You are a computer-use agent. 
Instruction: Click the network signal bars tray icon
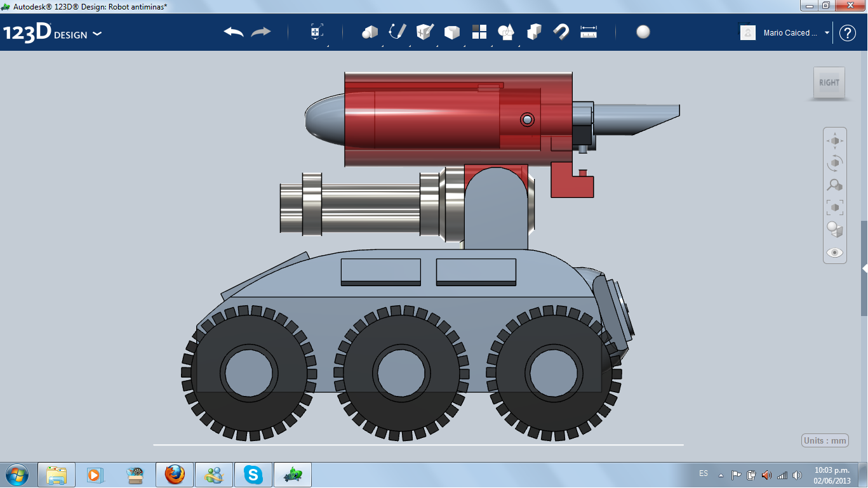click(782, 475)
